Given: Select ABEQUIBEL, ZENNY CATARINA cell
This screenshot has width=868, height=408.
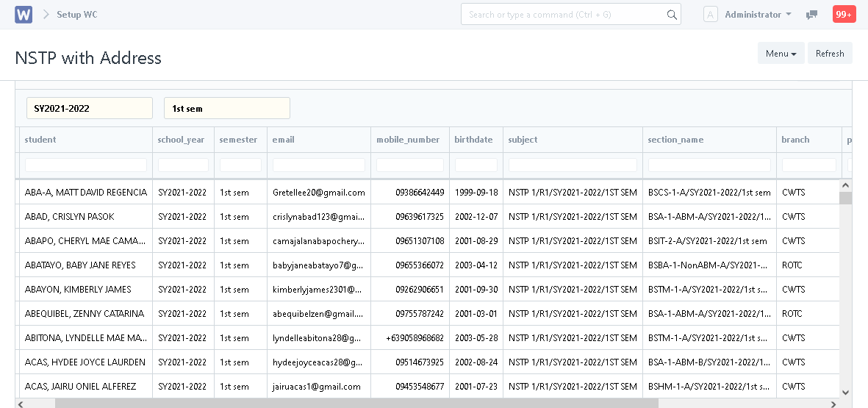Looking at the screenshot, I should pos(86,313).
